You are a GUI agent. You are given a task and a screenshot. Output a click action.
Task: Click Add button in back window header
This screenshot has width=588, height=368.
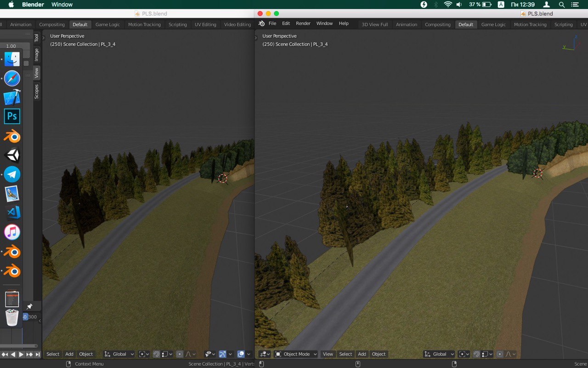69,354
